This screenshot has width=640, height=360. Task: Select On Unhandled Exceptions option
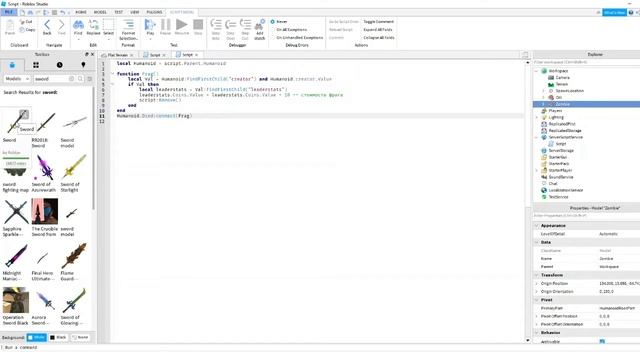coord(297,38)
